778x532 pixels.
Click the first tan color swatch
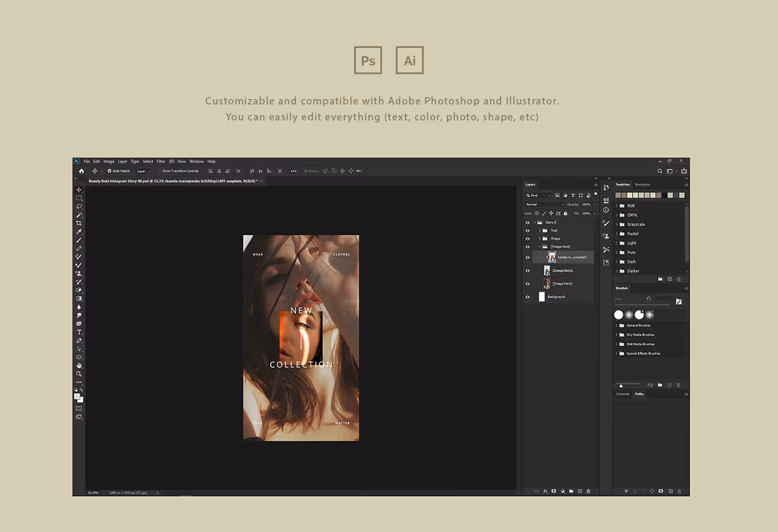pyautogui.click(x=618, y=195)
